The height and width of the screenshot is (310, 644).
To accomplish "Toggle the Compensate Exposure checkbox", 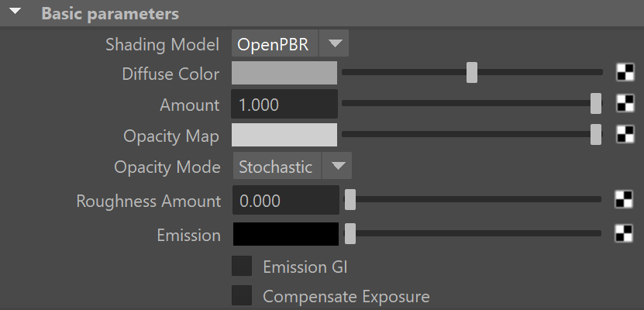I will pos(243,295).
